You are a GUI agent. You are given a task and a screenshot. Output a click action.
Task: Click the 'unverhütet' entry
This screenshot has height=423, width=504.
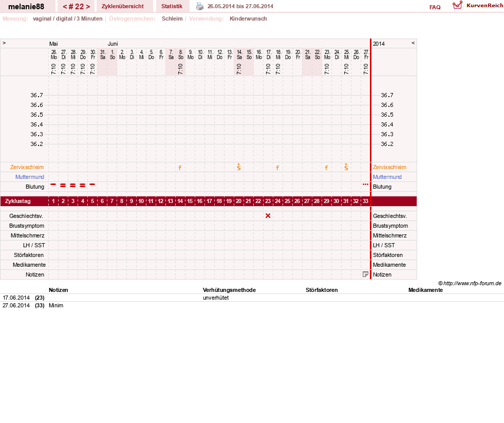coord(216,298)
